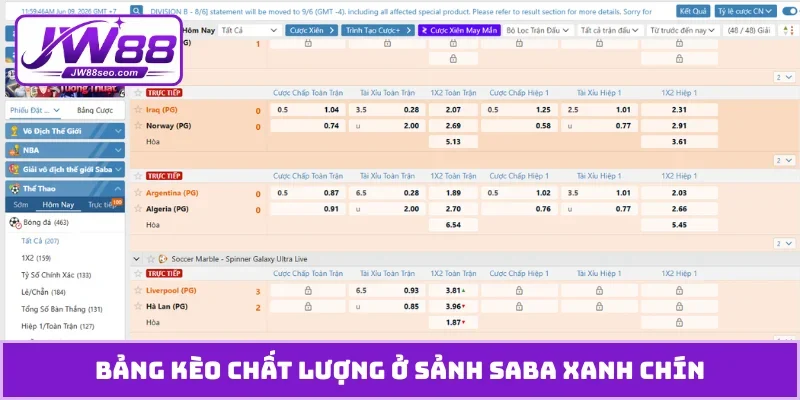Collapse the Soccer Marble league chevron
This screenshot has width=800, height=400.
136,259
